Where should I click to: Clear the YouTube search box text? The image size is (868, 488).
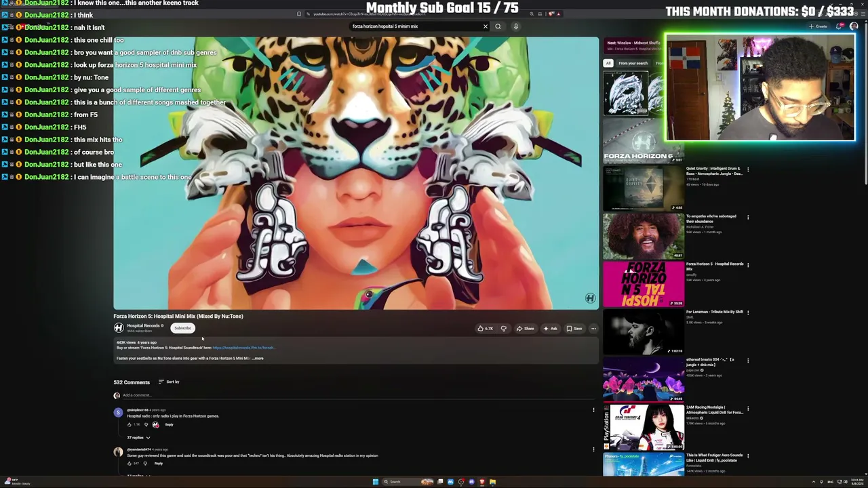coord(486,26)
